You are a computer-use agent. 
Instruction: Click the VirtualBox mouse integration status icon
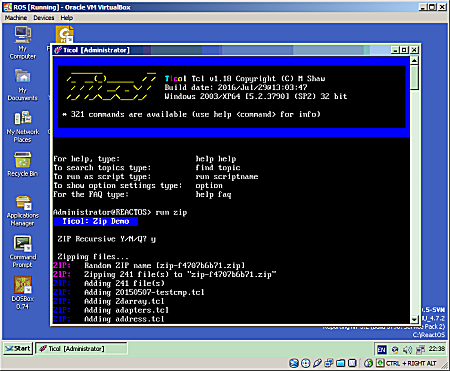(368, 363)
